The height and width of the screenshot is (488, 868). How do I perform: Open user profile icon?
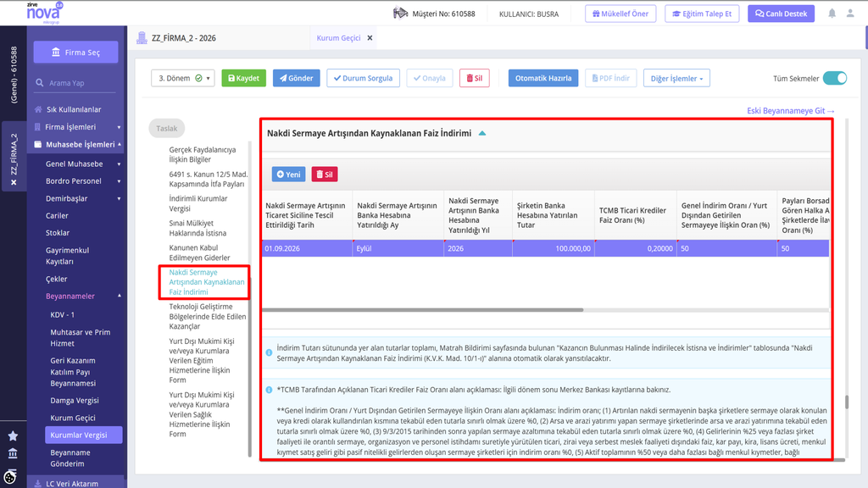(x=850, y=14)
